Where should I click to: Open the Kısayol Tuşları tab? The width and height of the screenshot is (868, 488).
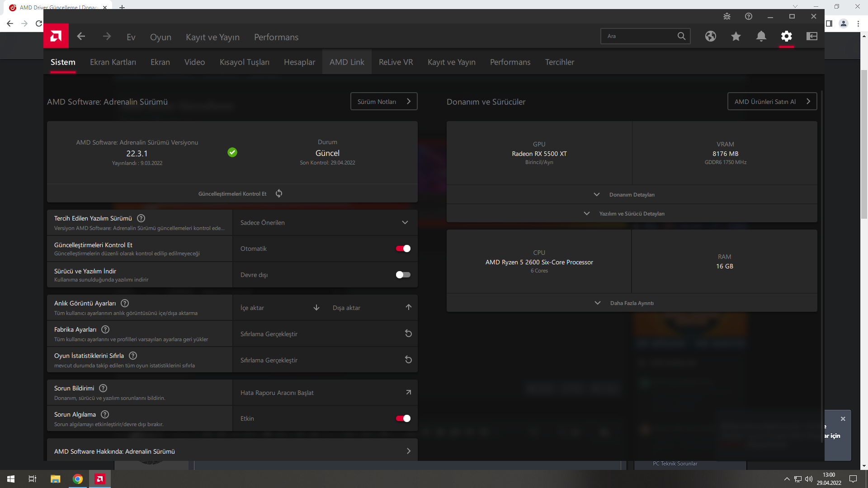coord(245,62)
